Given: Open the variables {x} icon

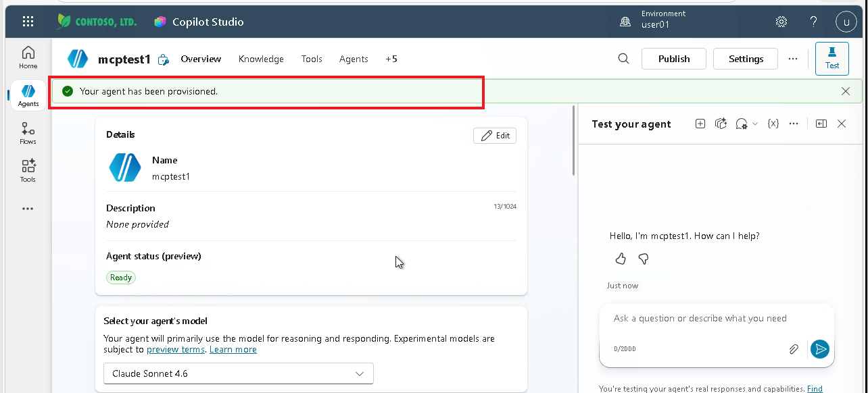Looking at the screenshot, I should pos(774,124).
